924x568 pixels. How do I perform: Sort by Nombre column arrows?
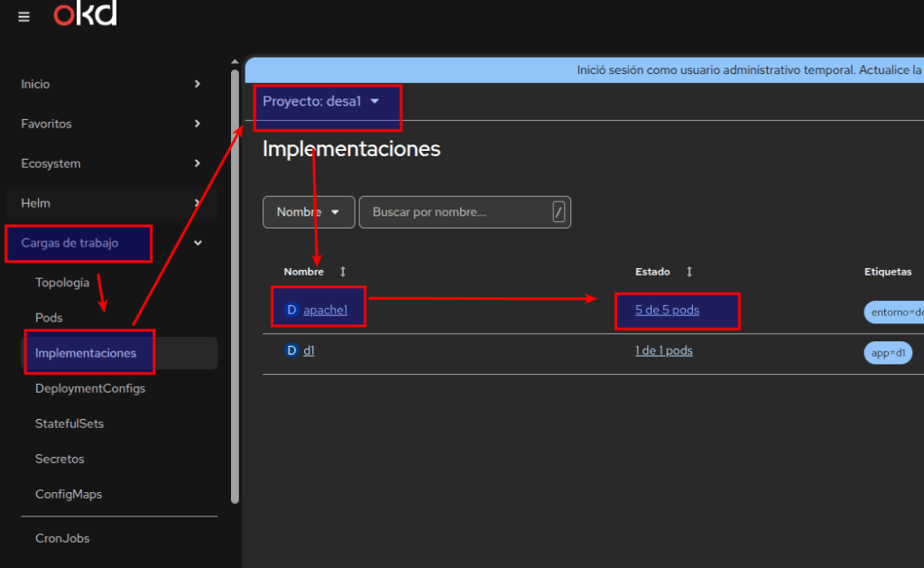point(343,272)
